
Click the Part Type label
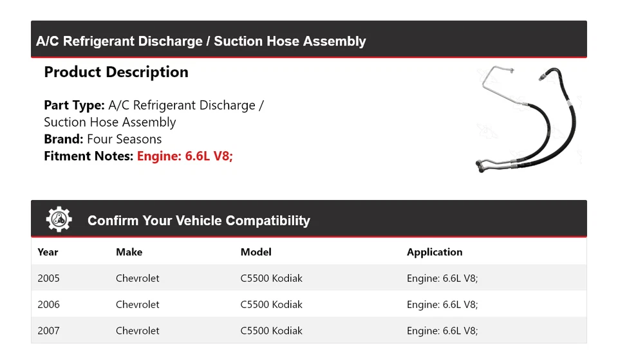pos(74,105)
